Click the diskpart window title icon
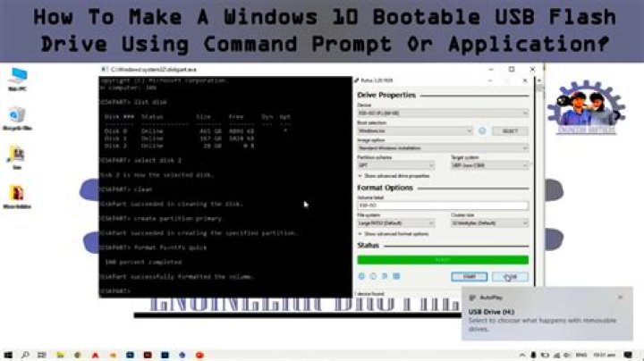The image size is (644, 361). 105,70
